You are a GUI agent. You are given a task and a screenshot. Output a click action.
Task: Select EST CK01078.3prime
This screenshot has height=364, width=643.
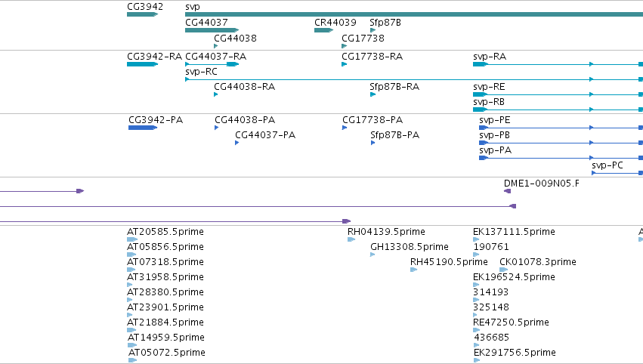tap(503, 270)
